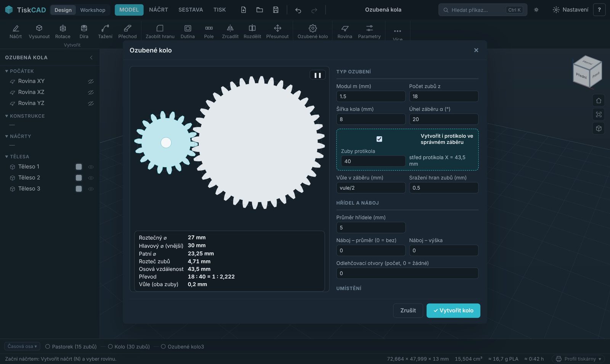Screen dimensions: 610x364
Task: Uncheck the create counter-gear checkbox
Action: point(379,139)
